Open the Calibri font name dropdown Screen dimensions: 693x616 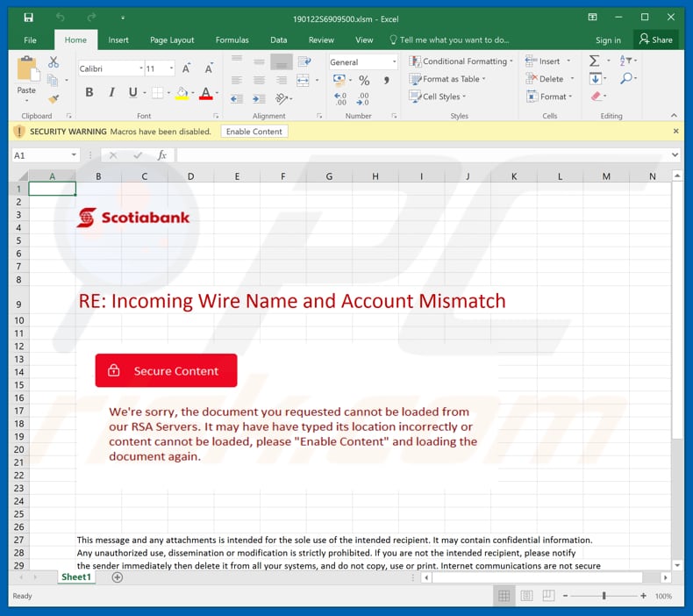point(141,68)
